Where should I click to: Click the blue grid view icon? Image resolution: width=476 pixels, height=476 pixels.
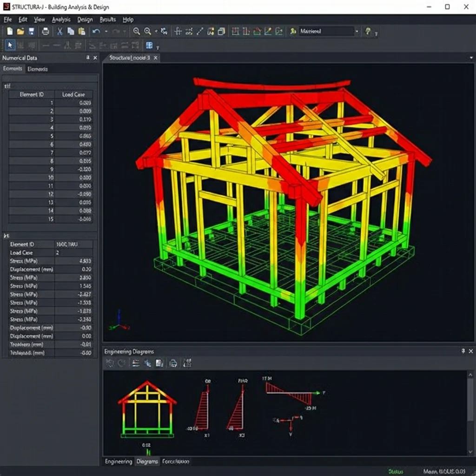(x=149, y=46)
